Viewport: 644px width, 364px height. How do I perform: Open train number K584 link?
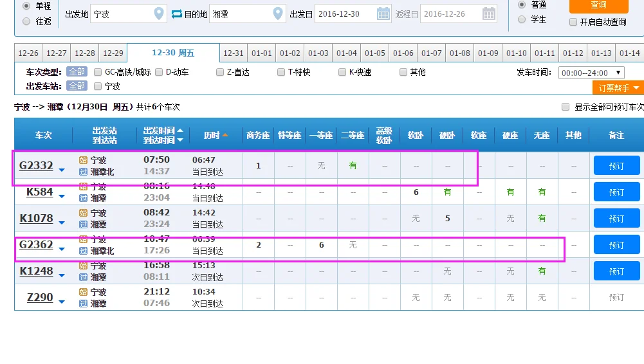(39, 192)
